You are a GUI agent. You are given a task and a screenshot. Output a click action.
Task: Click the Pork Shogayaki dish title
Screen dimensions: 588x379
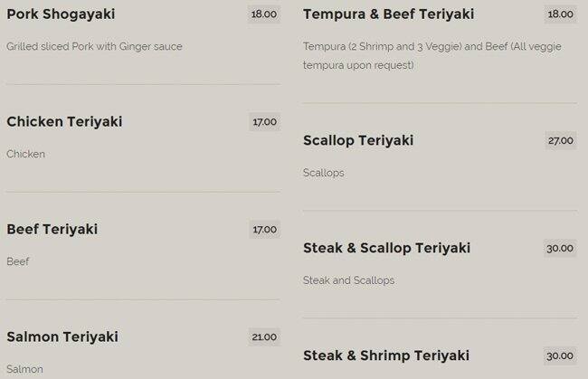[61, 14]
